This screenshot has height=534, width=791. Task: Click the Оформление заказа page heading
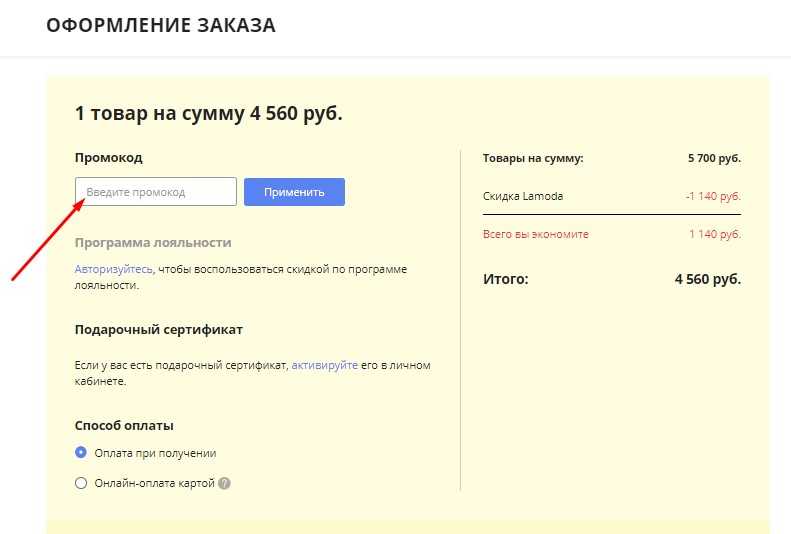coord(161,25)
